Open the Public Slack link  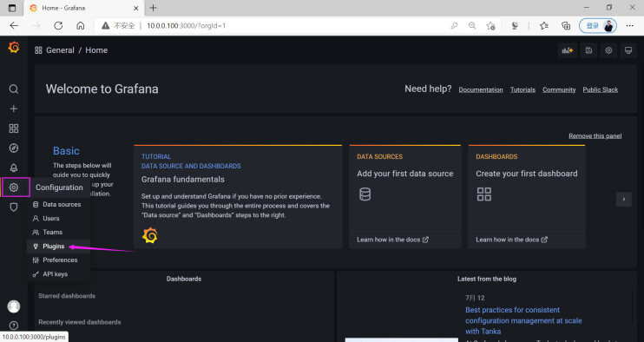pyautogui.click(x=600, y=89)
